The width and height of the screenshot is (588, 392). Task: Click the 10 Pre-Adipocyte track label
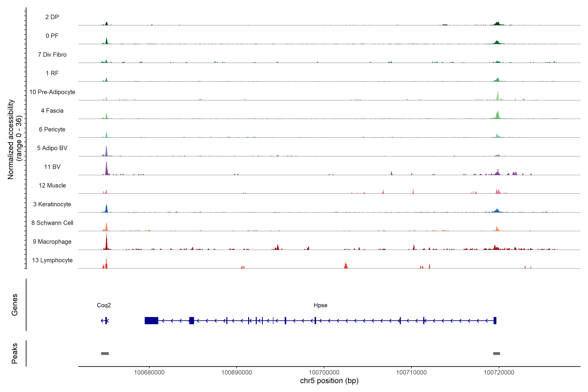pos(52,92)
